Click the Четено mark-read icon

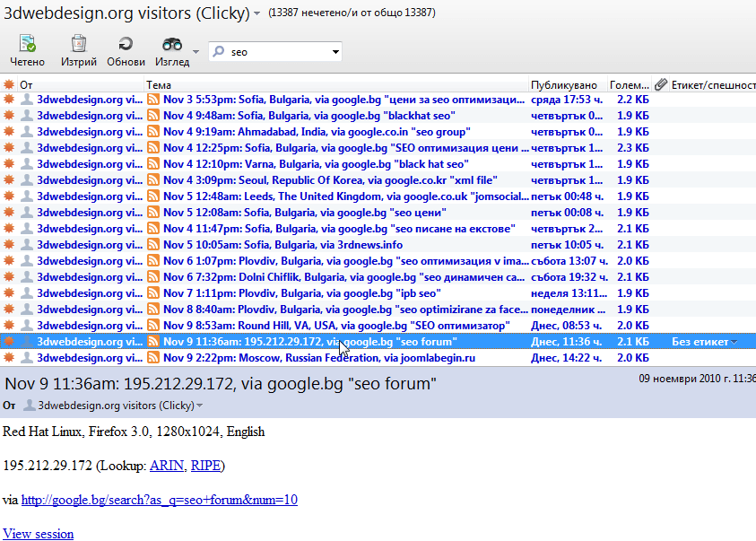point(27,43)
